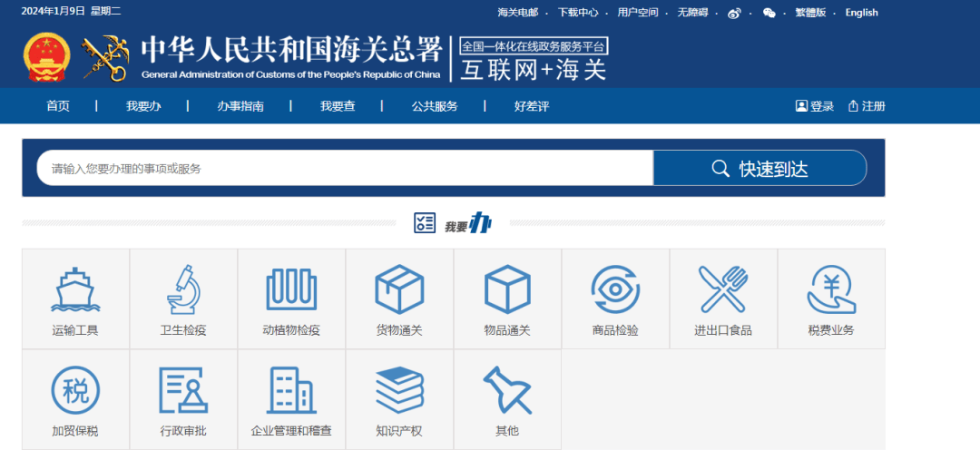Open the 用户空间 link

[x=638, y=13]
